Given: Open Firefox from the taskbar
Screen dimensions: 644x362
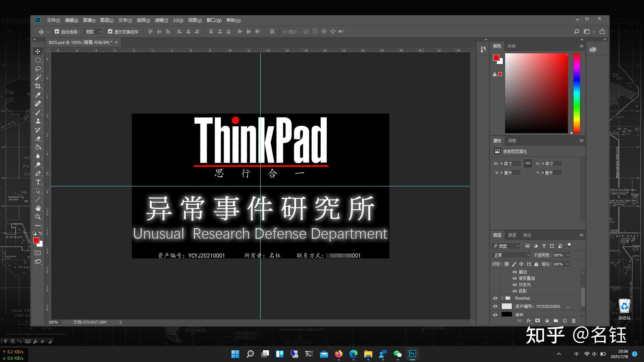Looking at the screenshot, I should click(338, 354).
